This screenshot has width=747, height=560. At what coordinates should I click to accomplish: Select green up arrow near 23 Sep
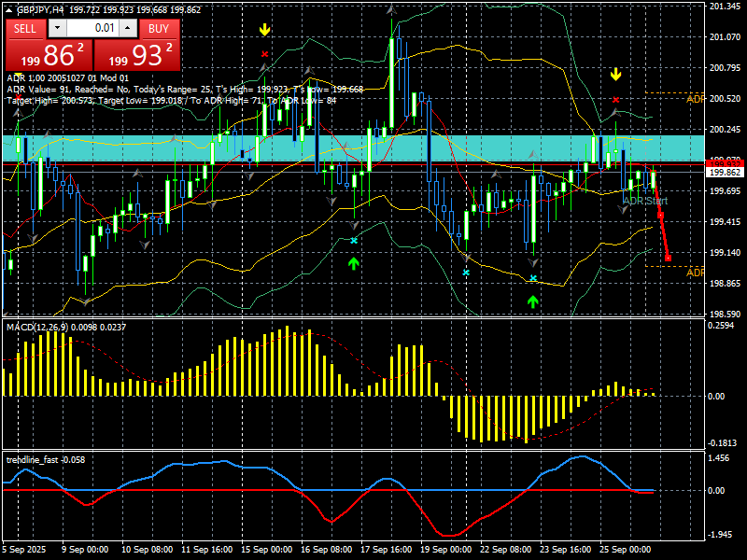532,301
